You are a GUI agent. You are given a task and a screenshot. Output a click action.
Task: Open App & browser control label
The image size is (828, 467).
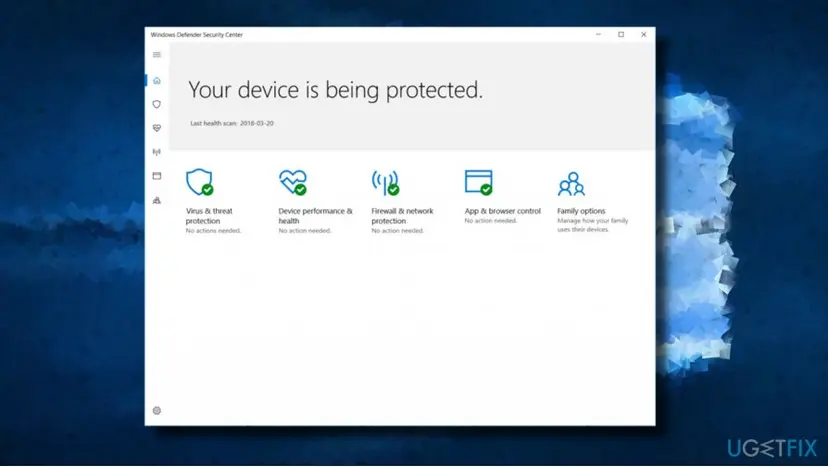tap(503, 211)
